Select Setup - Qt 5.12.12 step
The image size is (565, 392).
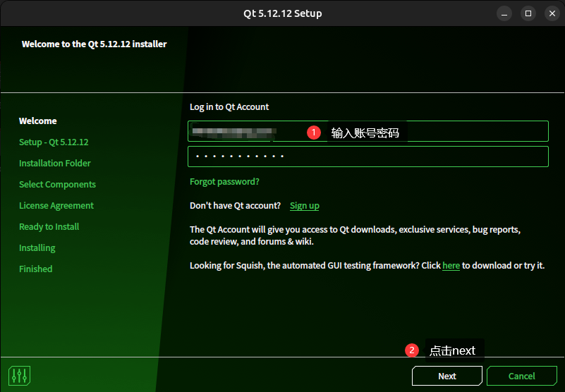click(x=54, y=142)
